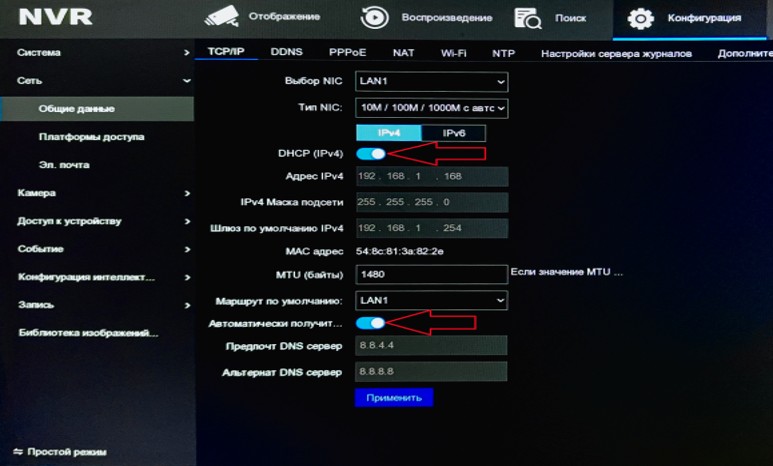Expand the Камера sidebar section
The image size is (773, 466).
pos(97,193)
